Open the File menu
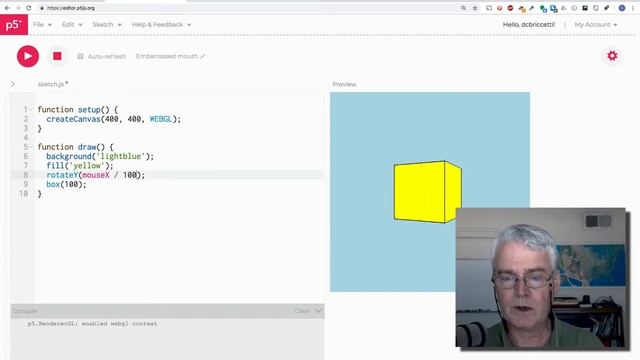 tap(42, 24)
